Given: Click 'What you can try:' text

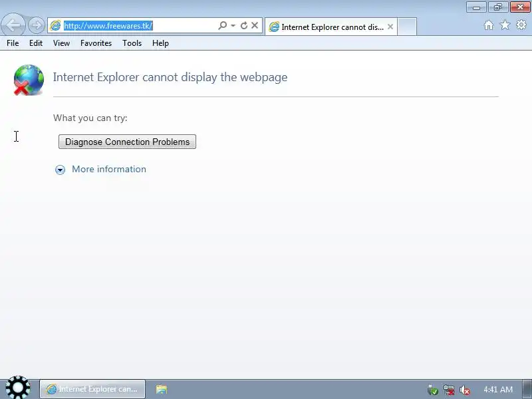Looking at the screenshot, I should pyautogui.click(x=90, y=118).
